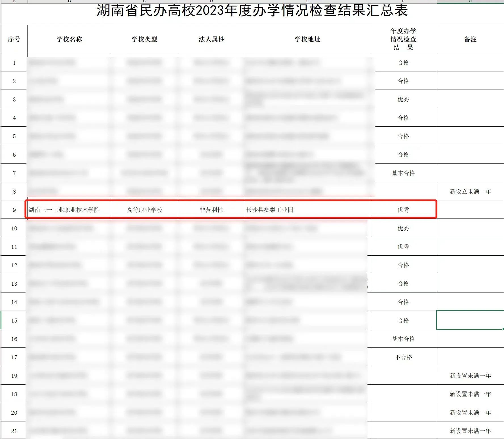Click the 基本合格 result in row 16
Image resolution: width=504 pixels, height=439 pixels.
point(403,339)
